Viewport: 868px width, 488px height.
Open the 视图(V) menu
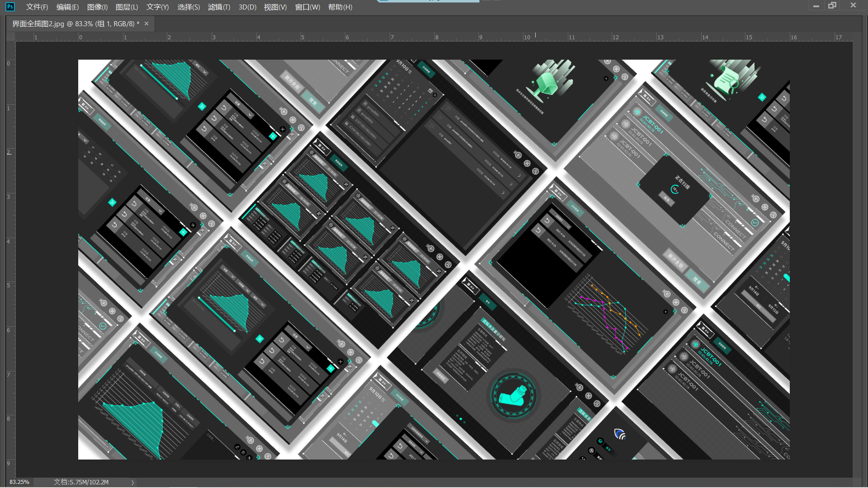pyautogui.click(x=275, y=7)
